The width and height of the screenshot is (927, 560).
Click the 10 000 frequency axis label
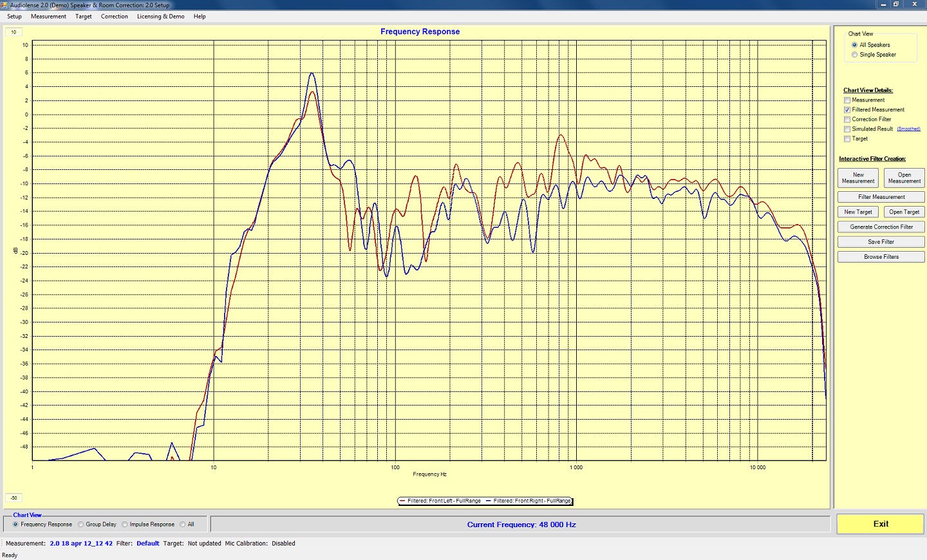click(x=758, y=467)
